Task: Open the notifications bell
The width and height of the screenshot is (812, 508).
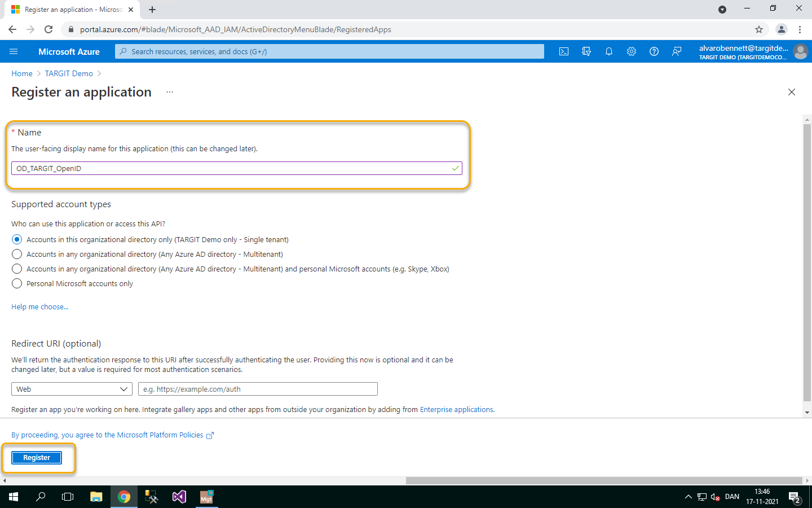Action: (609, 51)
